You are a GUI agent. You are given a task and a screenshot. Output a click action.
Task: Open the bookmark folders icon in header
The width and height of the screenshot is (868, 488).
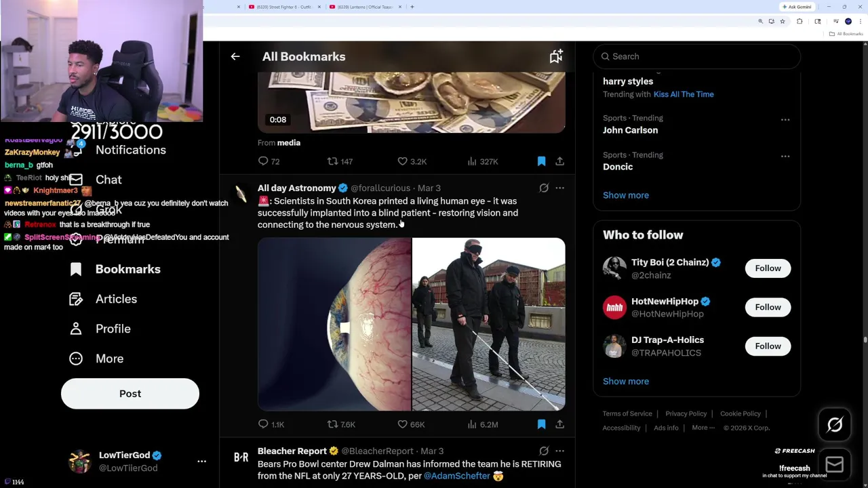tap(556, 57)
